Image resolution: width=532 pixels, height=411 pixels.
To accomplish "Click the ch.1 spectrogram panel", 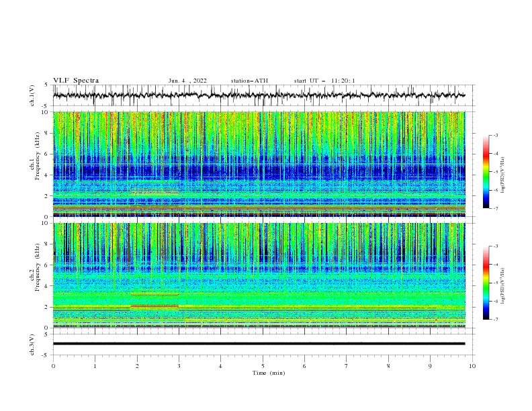I will pos(259,164).
